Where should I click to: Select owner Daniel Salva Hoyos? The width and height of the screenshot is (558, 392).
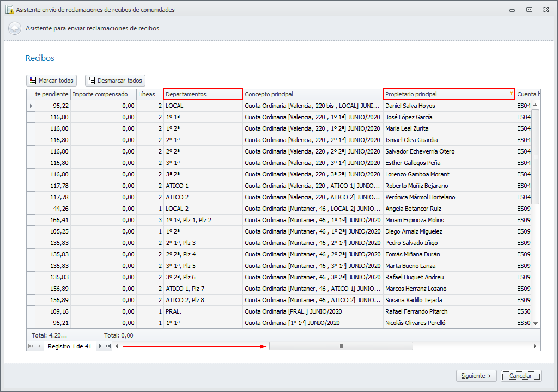pyautogui.click(x=410, y=106)
